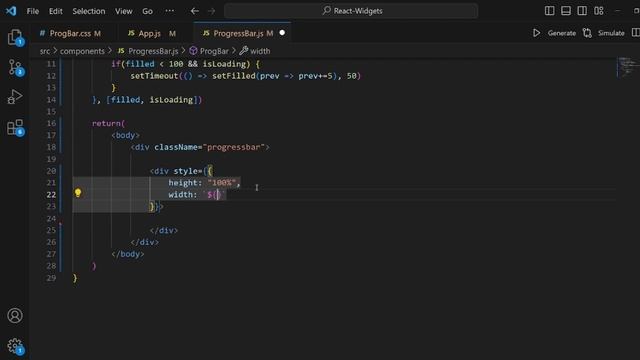
Task: Open the View menu
Action: [x=123, y=11]
